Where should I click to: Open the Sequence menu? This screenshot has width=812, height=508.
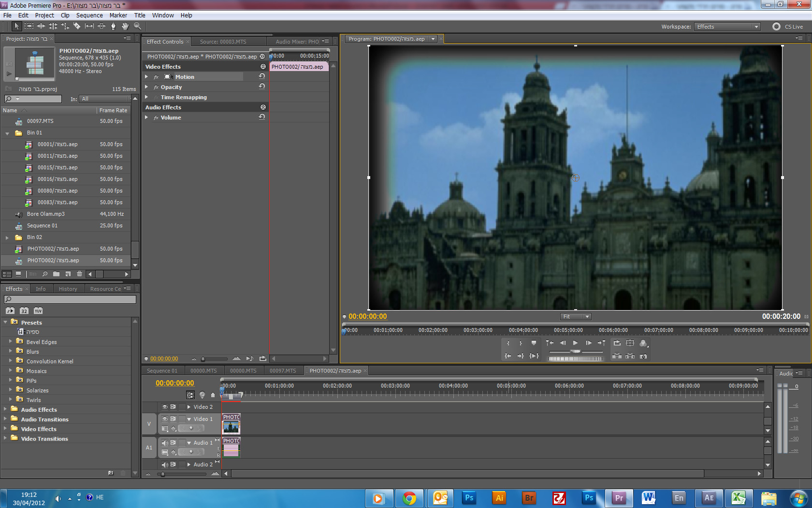click(x=89, y=15)
